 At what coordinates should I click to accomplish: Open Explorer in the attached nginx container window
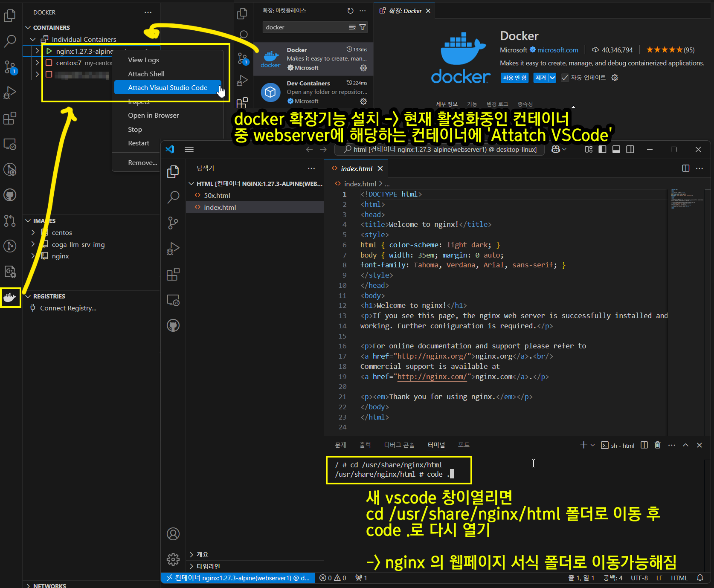(173, 171)
